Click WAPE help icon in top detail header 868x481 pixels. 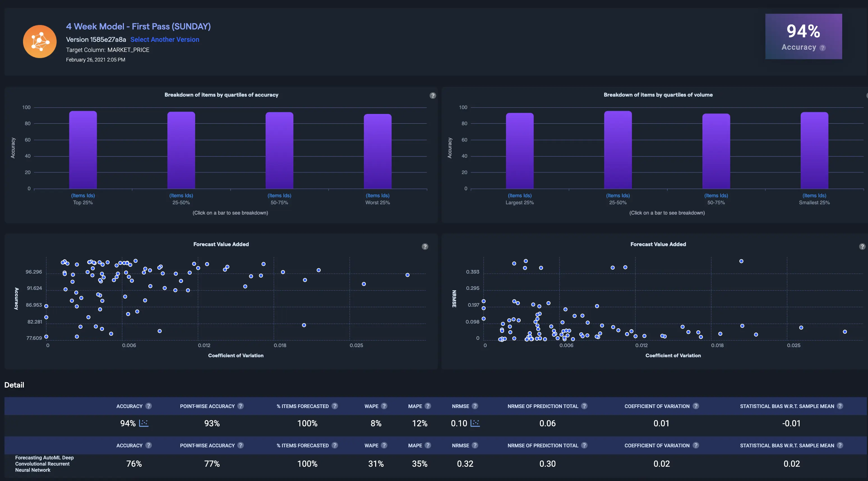tap(384, 406)
